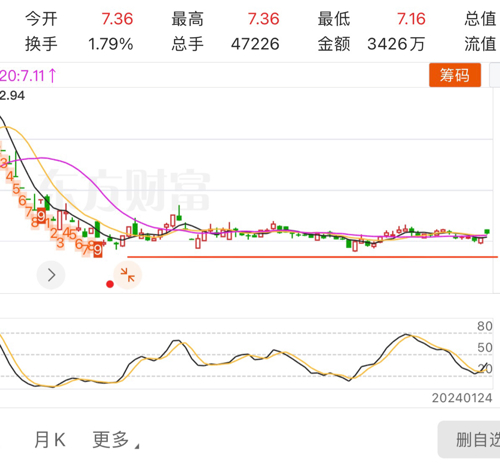Screen dimensions: 500x471
Task: Click the upward arrow beside 20:7.11
Action: point(52,76)
